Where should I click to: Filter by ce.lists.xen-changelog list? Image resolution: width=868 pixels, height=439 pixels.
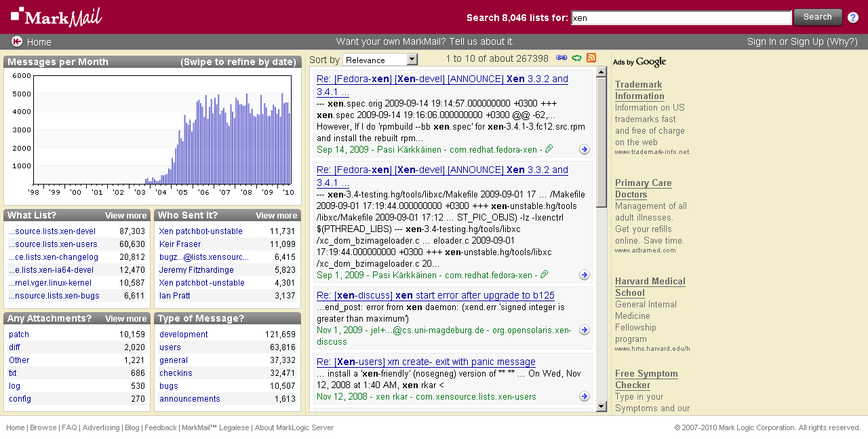(x=54, y=257)
